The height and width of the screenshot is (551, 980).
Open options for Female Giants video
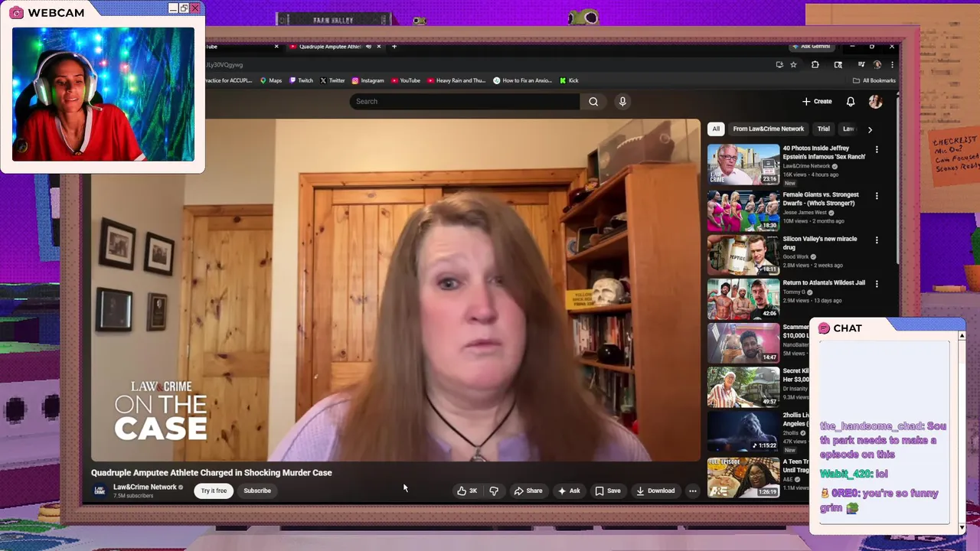[877, 196]
